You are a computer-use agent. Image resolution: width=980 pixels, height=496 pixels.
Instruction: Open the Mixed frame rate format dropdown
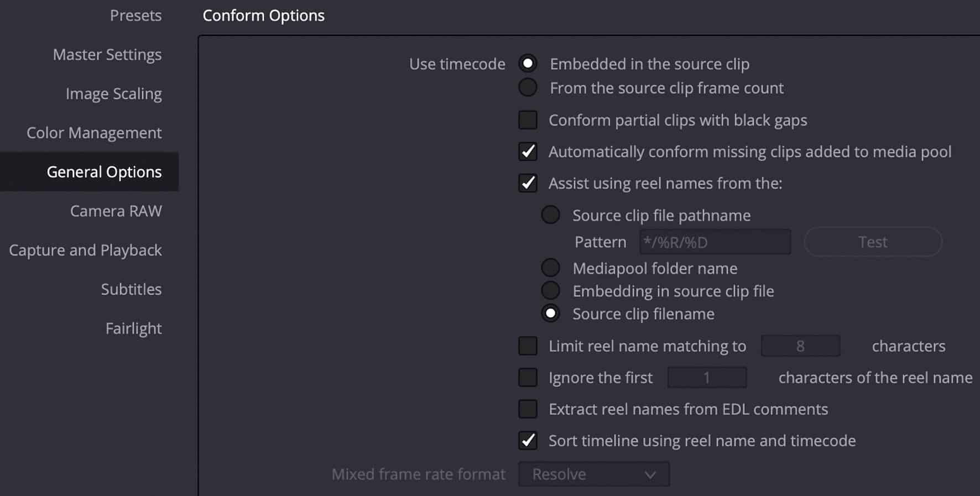(x=593, y=474)
